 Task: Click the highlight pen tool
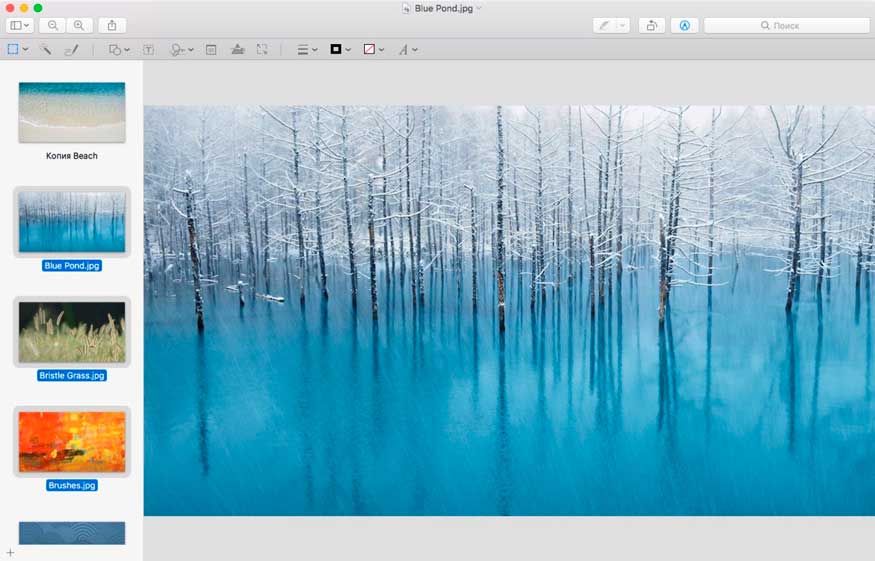[x=604, y=25]
